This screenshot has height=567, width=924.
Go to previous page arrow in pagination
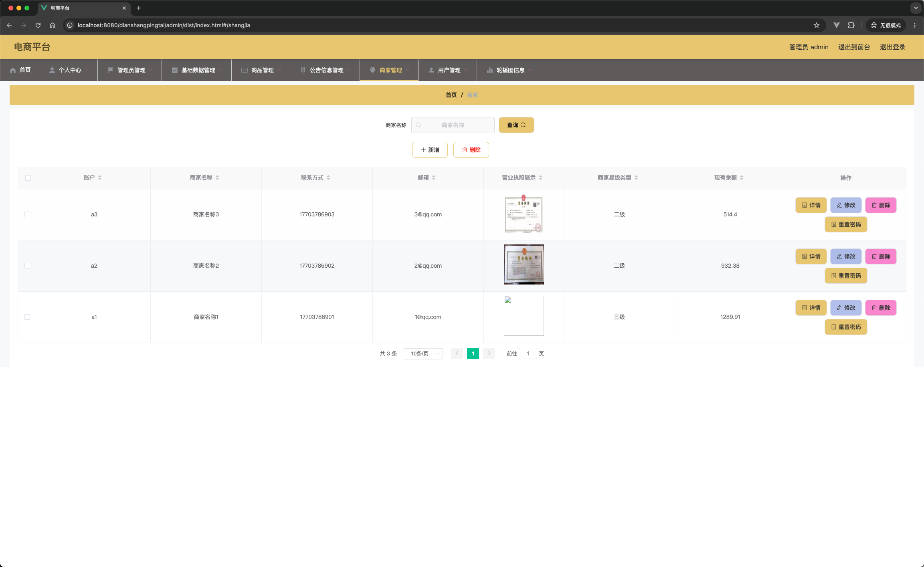pyautogui.click(x=457, y=353)
